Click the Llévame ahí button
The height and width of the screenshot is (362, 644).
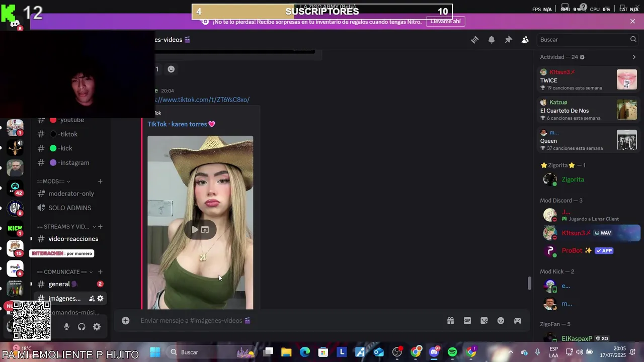[x=445, y=21]
